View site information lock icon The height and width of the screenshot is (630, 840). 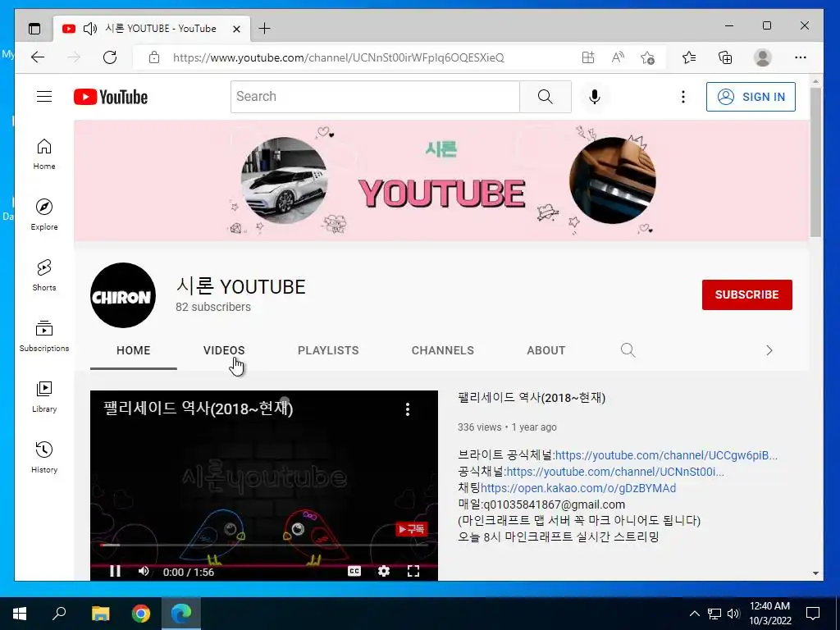[153, 57]
